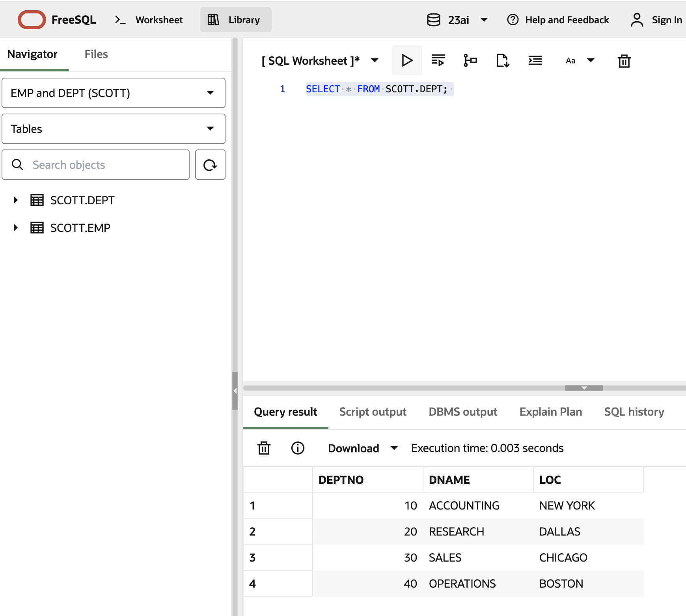Collapse the left panel using splitter handle
Screen dimensions: 686x616
point(235,391)
